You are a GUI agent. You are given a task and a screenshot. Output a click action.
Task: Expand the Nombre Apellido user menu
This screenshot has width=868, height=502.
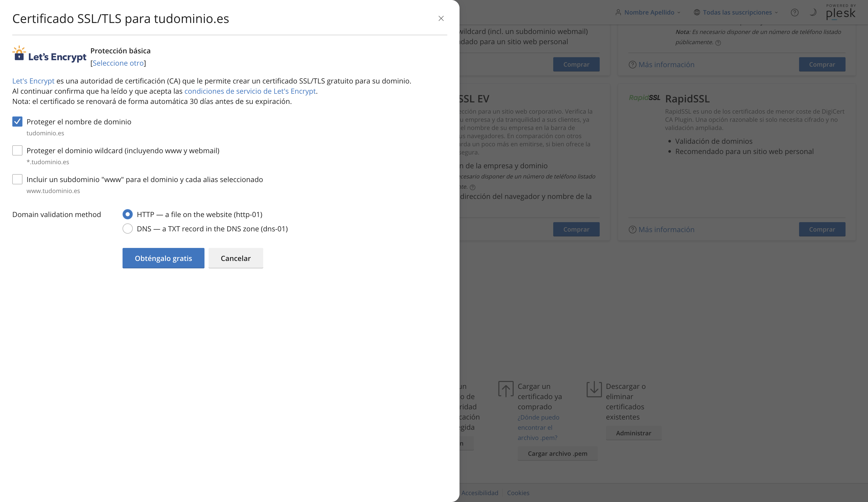pos(648,13)
